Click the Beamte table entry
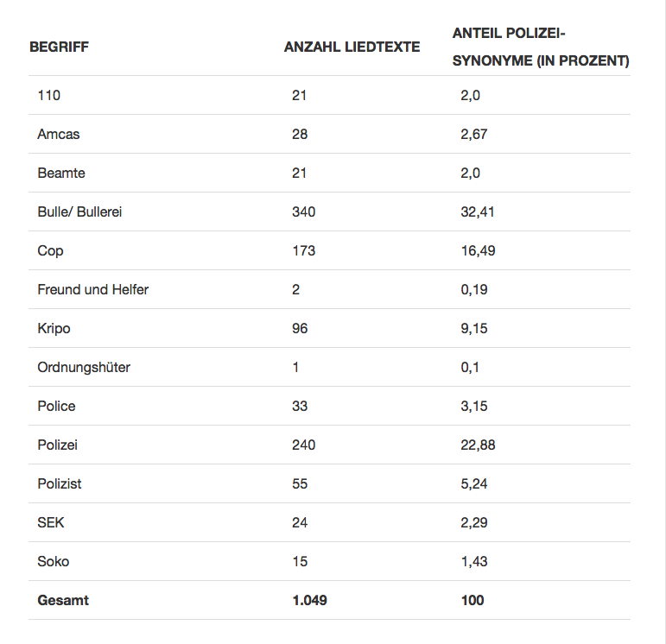Image resolution: width=666 pixels, height=644 pixels. 61,173
